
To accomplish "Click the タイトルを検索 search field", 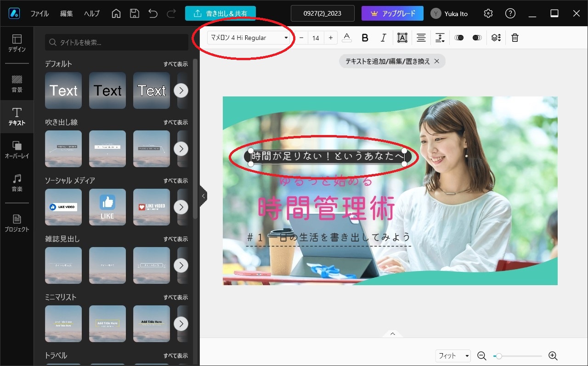I will pyautogui.click(x=117, y=42).
